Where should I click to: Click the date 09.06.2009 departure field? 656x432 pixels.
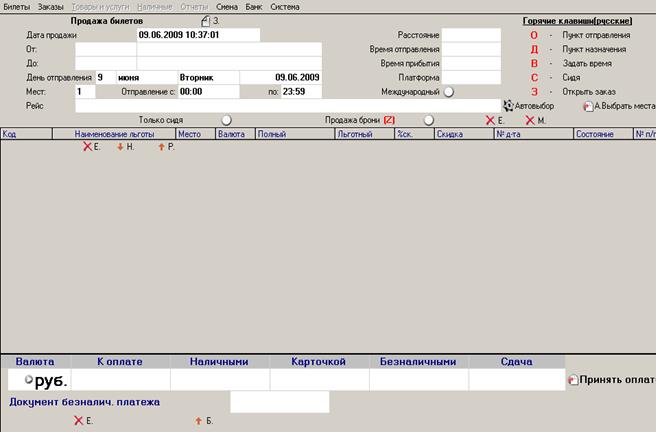click(x=281, y=77)
